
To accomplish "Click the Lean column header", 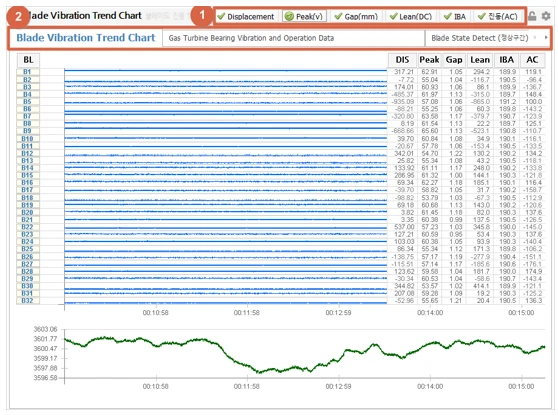I will pos(480,60).
